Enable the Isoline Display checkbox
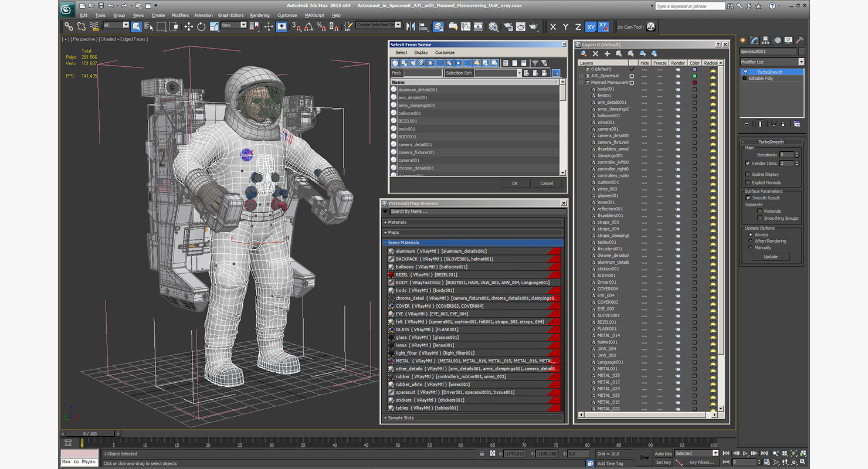 (748, 174)
